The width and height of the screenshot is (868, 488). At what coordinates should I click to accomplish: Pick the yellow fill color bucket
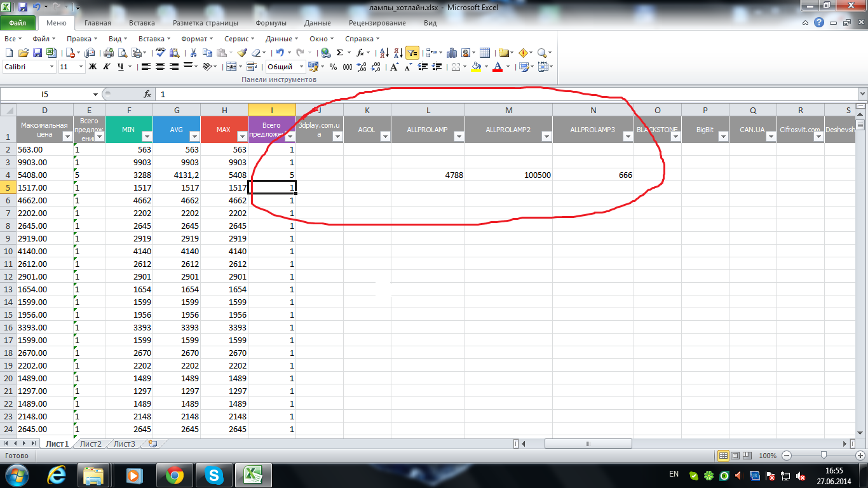pyautogui.click(x=475, y=67)
